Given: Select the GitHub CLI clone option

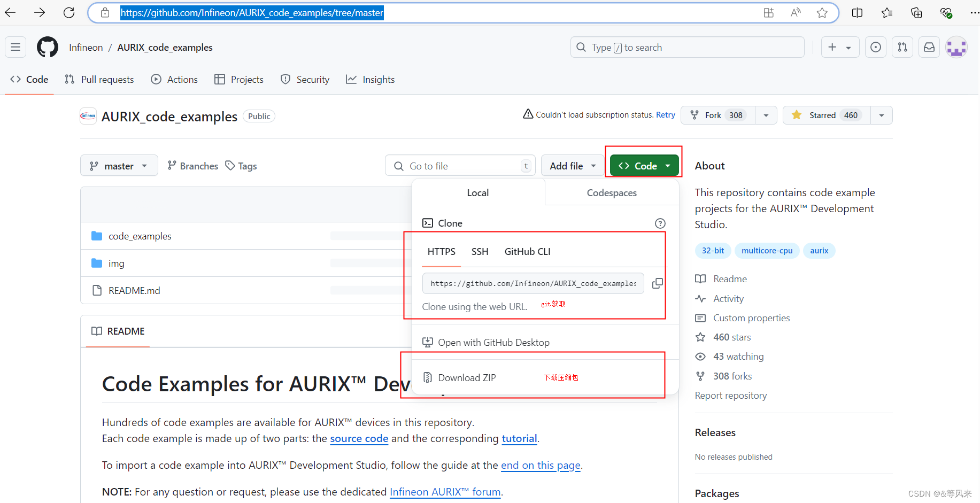Looking at the screenshot, I should tap(527, 252).
